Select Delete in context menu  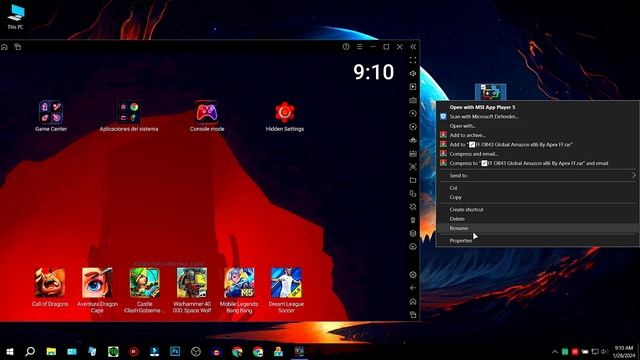coord(537,219)
